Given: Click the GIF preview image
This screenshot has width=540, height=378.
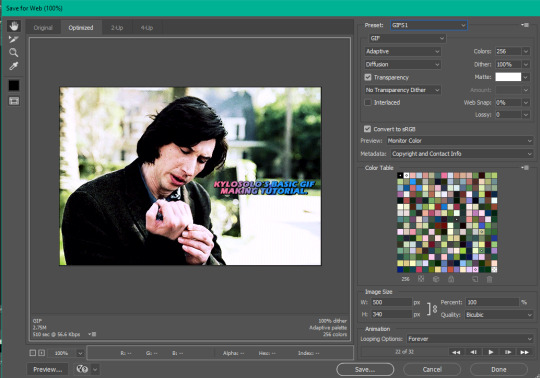Looking at the screenshot, I should point(190,176).
